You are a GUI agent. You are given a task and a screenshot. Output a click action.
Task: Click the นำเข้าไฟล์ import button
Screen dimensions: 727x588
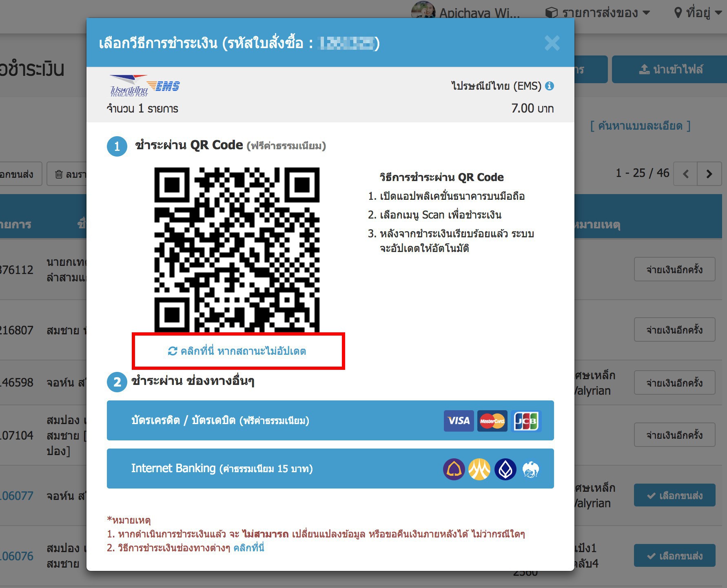pyautogui.click(x=670, y=69)
